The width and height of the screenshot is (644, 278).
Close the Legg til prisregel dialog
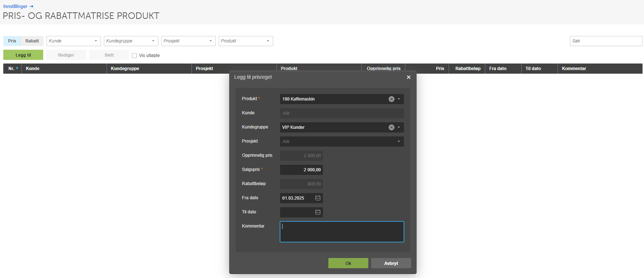409,77
